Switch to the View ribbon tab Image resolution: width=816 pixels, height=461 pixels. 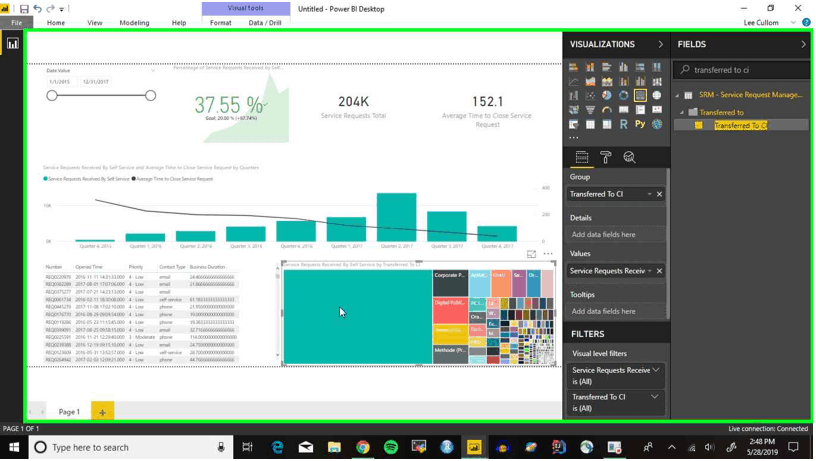coord(95,23)
